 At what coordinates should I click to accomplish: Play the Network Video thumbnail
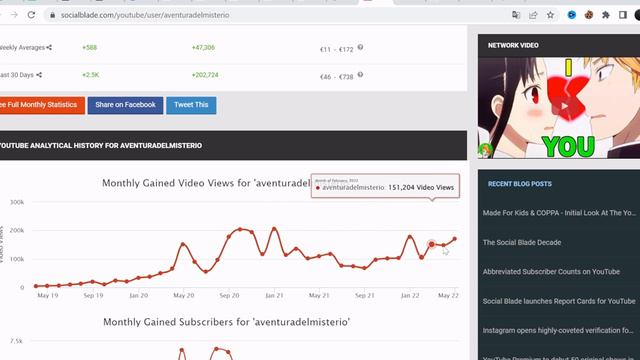point(563,107)
